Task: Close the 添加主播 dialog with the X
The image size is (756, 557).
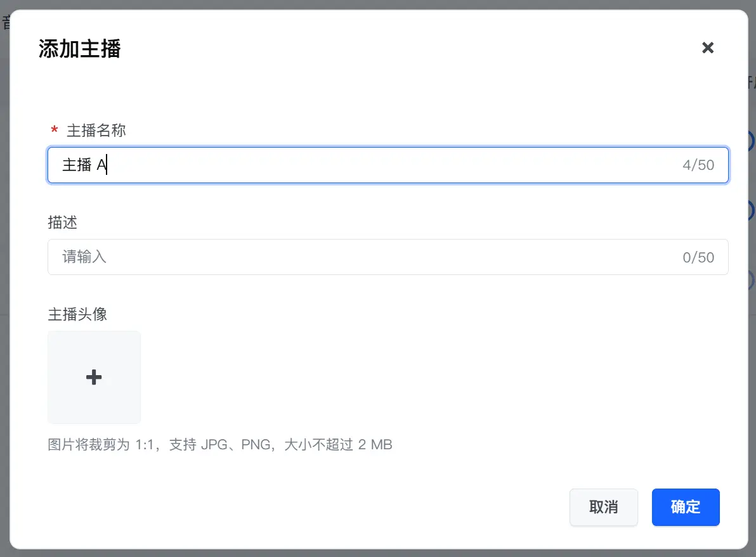Action: pos(707,48)
